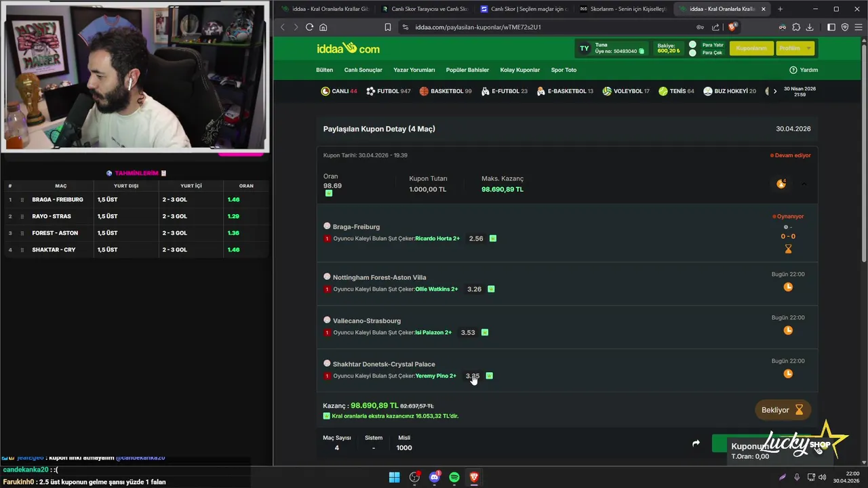Click the iddaa.com logo
Image resolution: width=868 pixels, height=488 pixels.
pyautogui.click(x=348, y=49)
